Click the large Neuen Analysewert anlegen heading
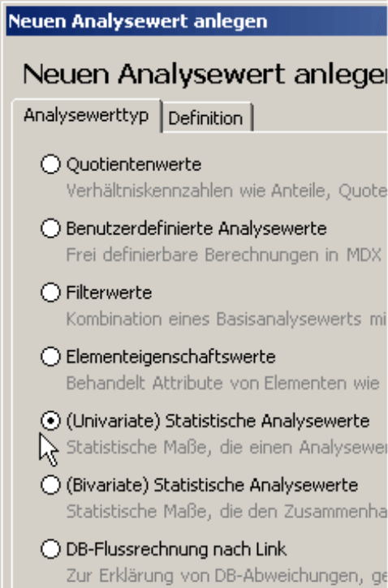 coord(205,74)
